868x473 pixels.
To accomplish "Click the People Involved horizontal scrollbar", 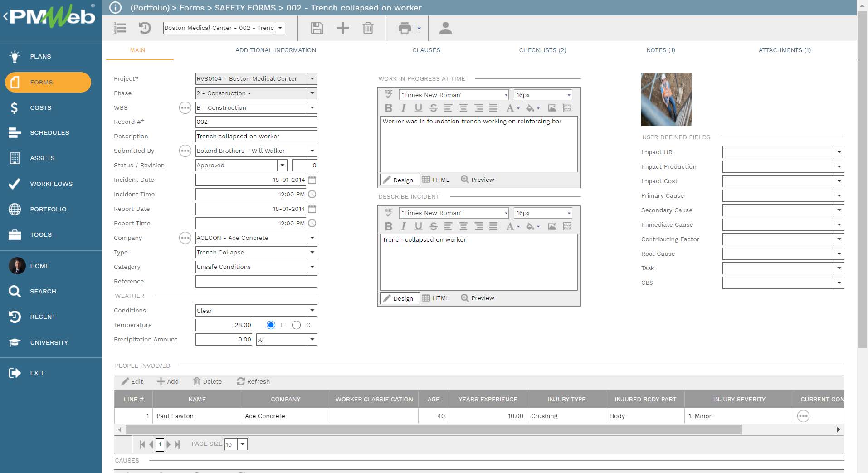I will (434, 429).
